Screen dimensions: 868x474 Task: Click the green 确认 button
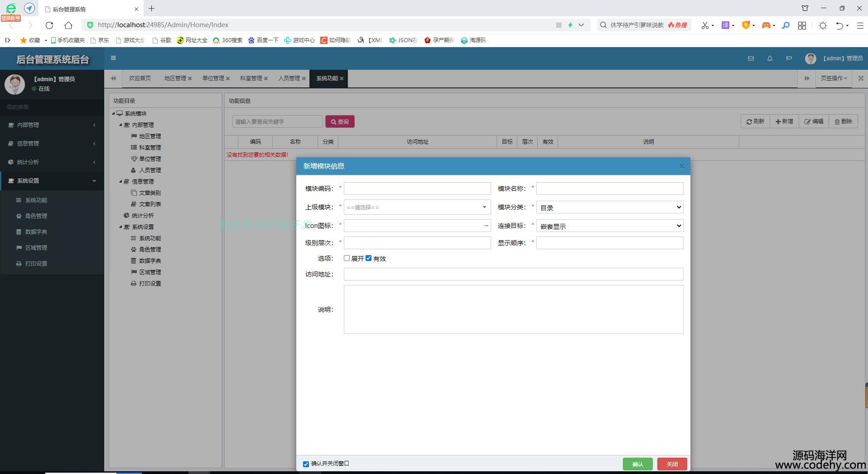pyautogui.click(x=637, y=464)
